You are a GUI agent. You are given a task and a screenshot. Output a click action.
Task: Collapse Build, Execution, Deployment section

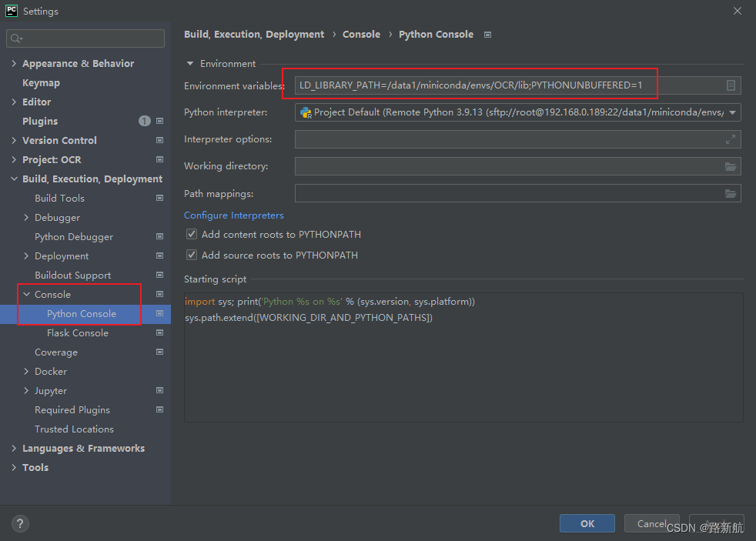(14, 179)
